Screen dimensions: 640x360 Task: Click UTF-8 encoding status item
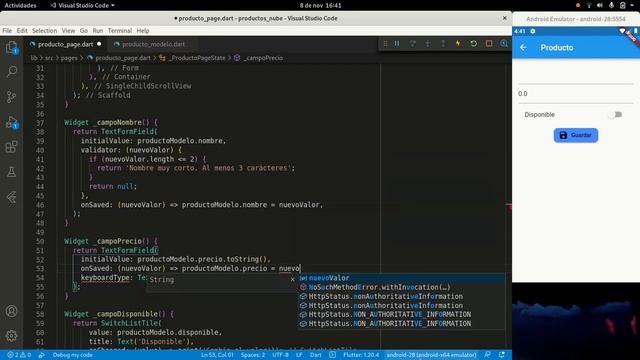(x=280, y=355)
